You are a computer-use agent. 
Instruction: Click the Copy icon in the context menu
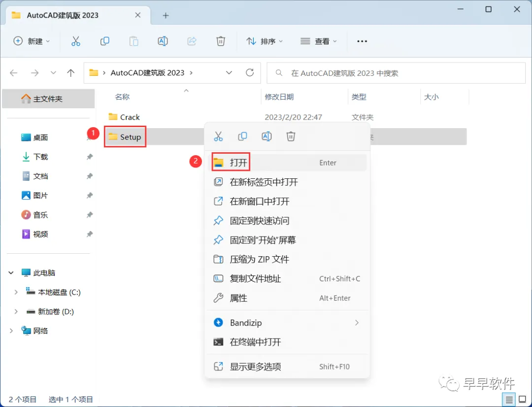(242, 136)
